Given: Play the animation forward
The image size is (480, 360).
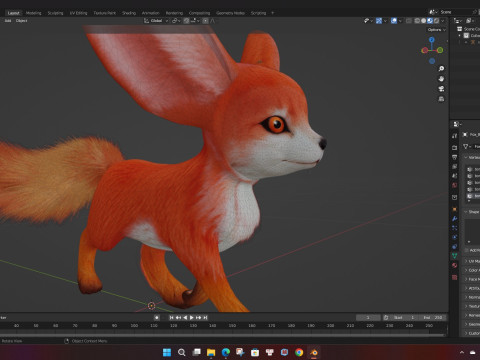Looking at the screenshot, I should point(192,318).
